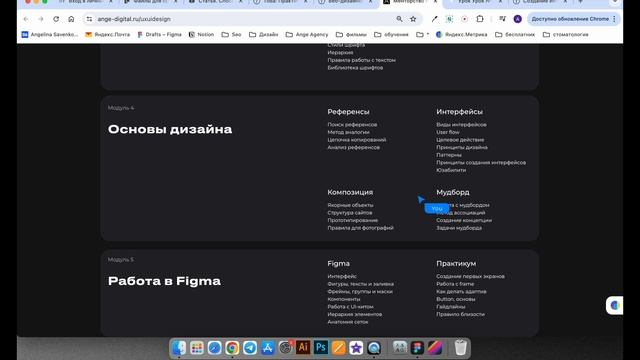The image size is (640, 360).
Task: Open Finder from the Dock
Action: (x=179, y=348)
